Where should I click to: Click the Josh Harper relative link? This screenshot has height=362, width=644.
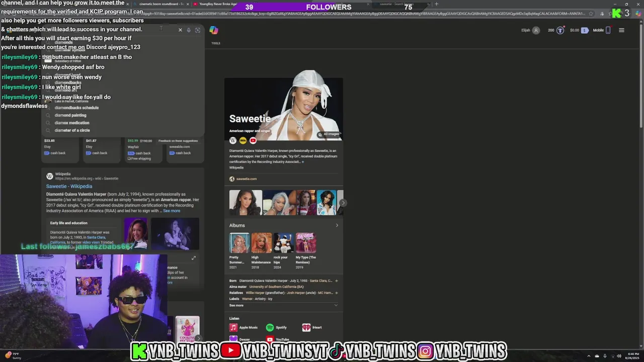pos(296,293)
